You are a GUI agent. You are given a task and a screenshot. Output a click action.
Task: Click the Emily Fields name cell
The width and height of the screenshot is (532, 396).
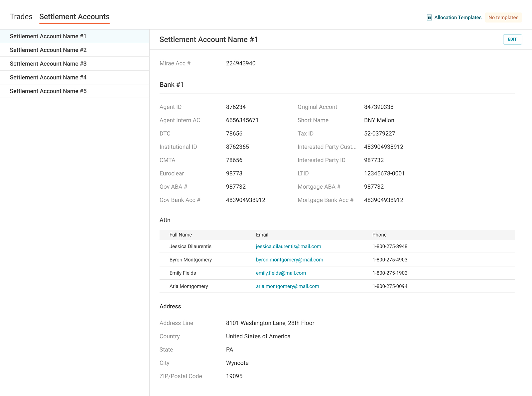click(183, 273)
